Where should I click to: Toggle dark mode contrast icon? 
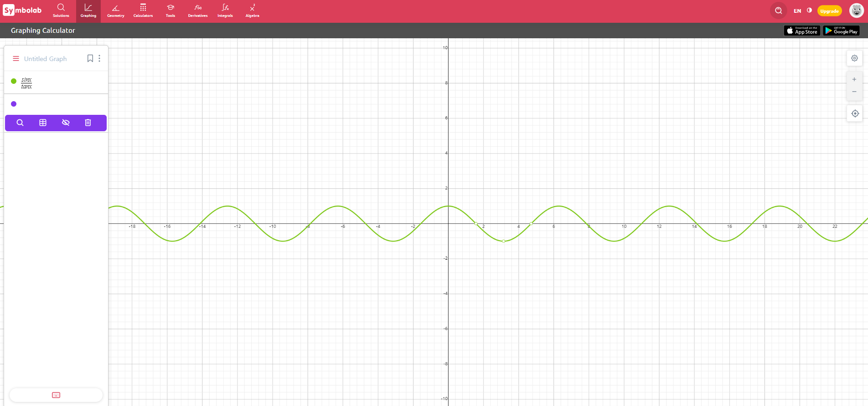pyautogui.click(x=810, y=10)
